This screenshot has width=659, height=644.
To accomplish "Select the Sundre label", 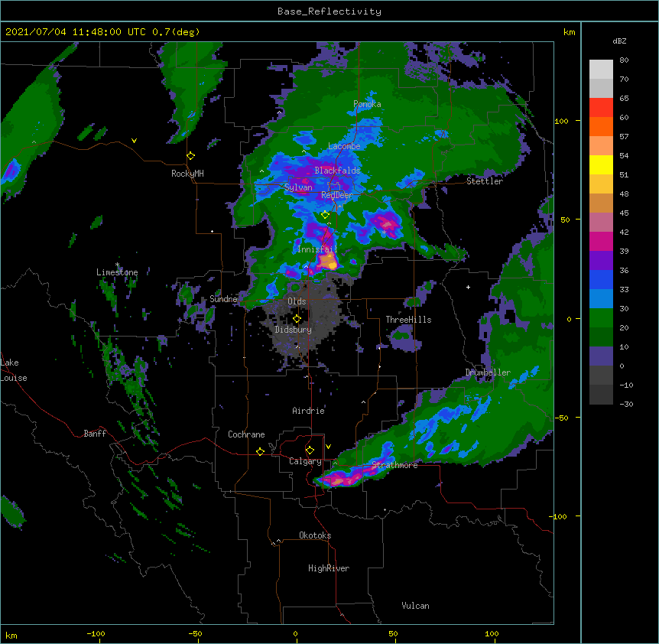I will [x=223, y=299].
